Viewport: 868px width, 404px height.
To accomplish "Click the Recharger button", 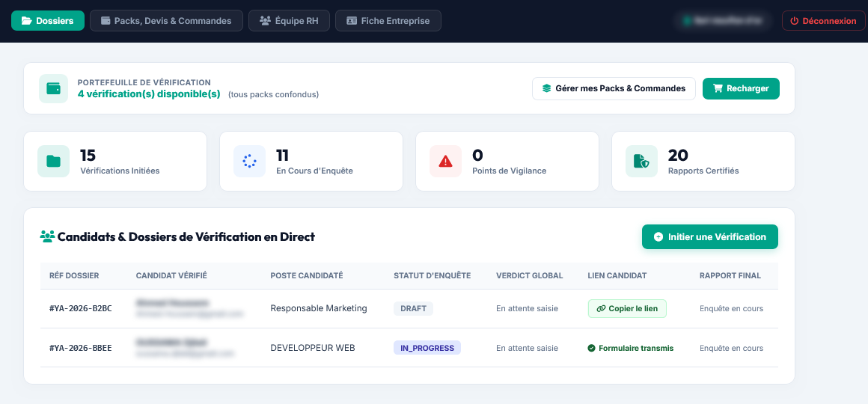I will (741, 88).
